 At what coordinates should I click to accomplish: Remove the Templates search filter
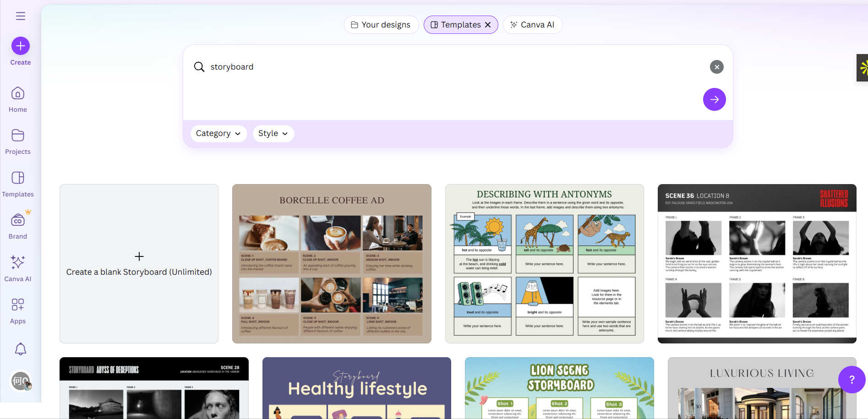click(x=487, y=24)
